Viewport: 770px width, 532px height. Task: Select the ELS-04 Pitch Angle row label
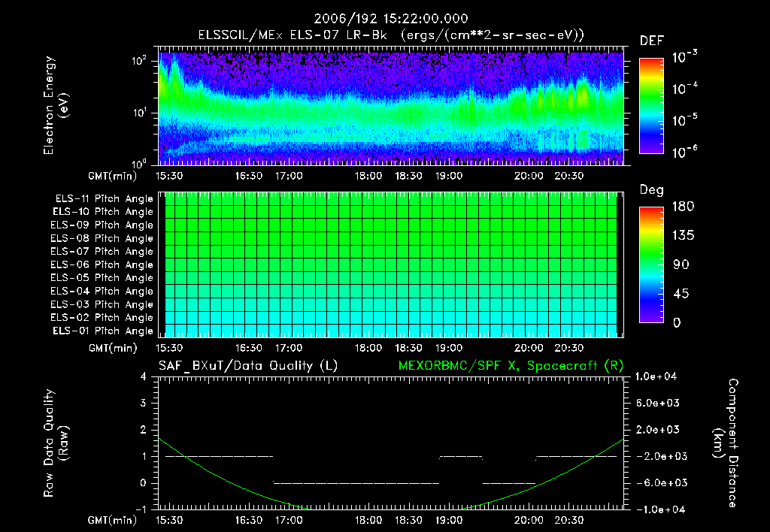(102, 291)
